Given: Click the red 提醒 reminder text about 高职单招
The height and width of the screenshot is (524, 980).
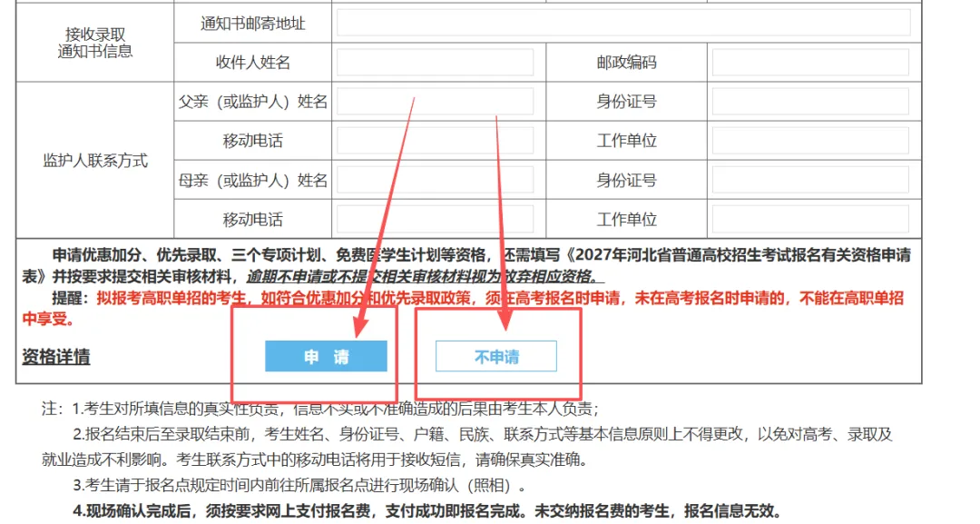Looking at the screenshot, I should 463,308.
